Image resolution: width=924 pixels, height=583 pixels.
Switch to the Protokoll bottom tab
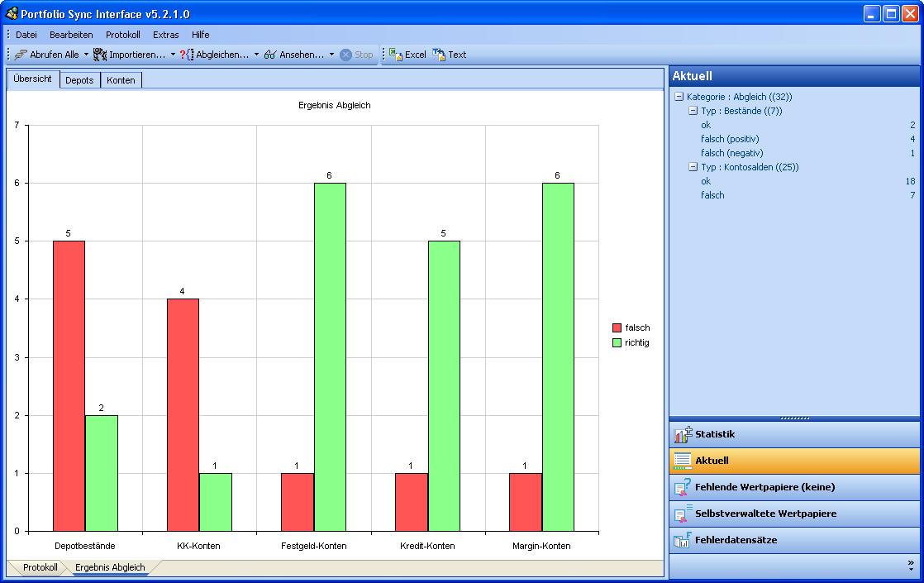40,567
